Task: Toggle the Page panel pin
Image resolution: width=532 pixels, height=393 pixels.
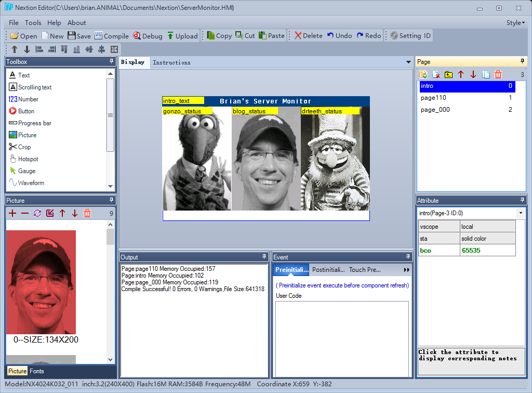Action: point(522,61)
